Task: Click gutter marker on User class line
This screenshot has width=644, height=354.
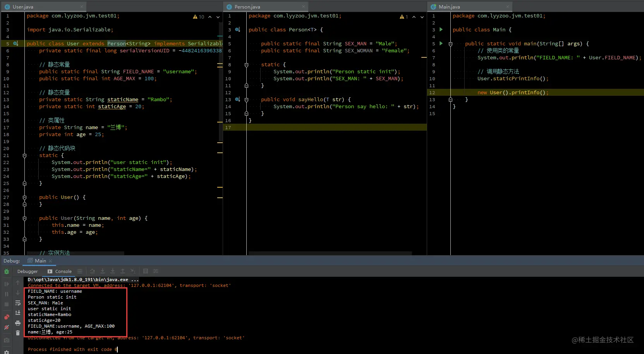Action: (15, 43)
